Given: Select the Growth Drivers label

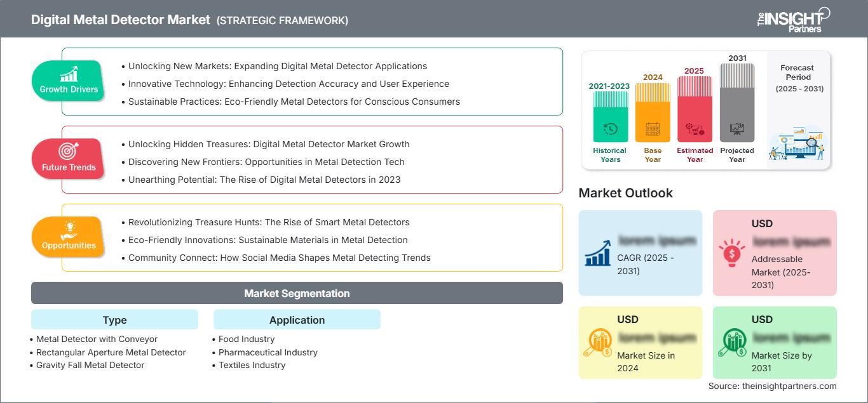Looking at the screenshot, I should tap(69, 89).
